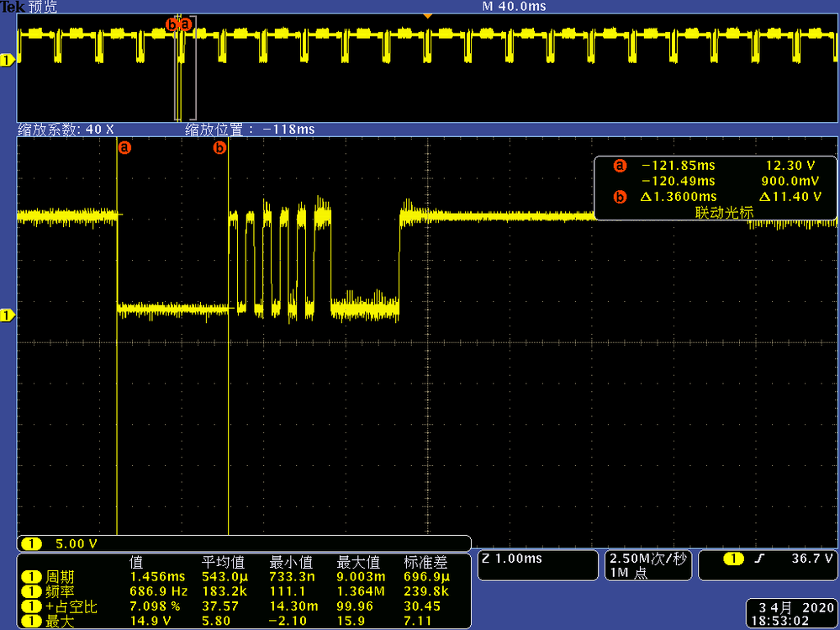The height and width of the screenshot is (630, 840).
Task: Click the 1.364M frequency maximum value
Action: click(x=360, y=592)
